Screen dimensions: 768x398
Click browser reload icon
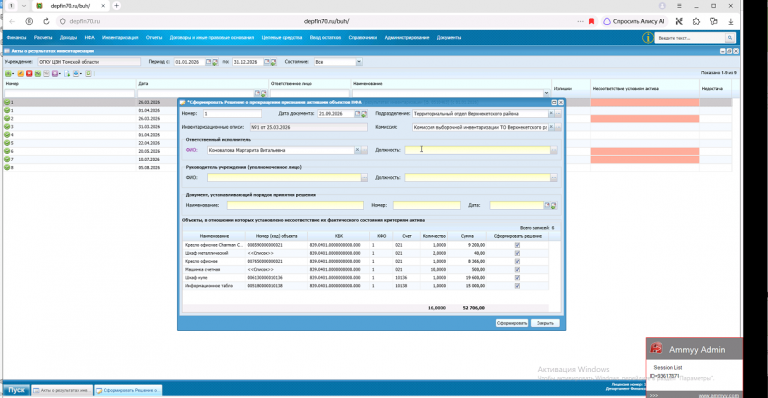(x=46, y=22)
